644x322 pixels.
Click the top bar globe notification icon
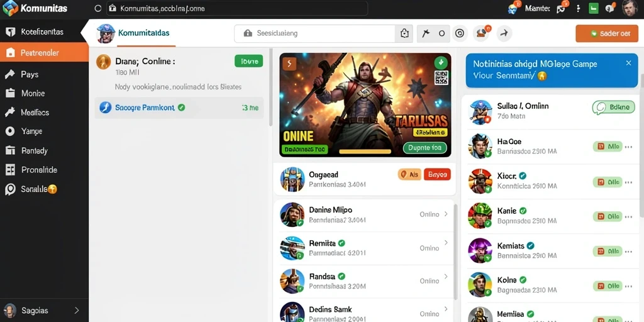[514, 8]
